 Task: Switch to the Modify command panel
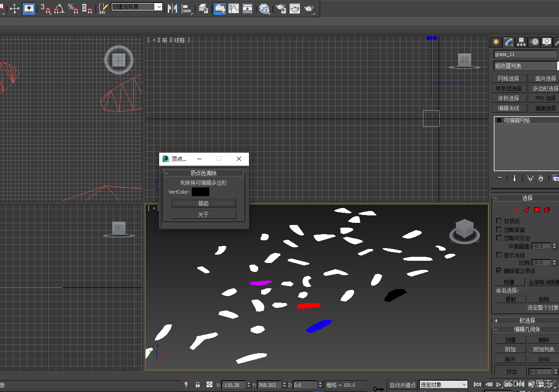point(509,42)
